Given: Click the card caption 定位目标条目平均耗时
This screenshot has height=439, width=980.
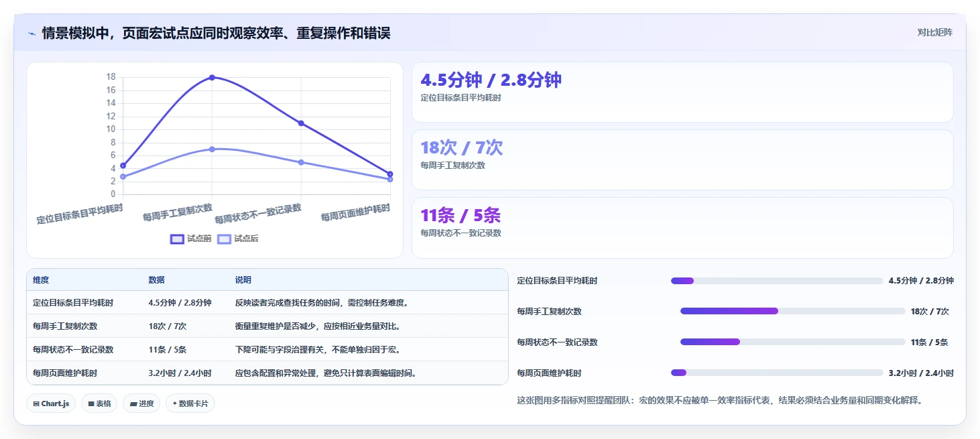Looking at the screenshot, I should click(x=461, y=98).
